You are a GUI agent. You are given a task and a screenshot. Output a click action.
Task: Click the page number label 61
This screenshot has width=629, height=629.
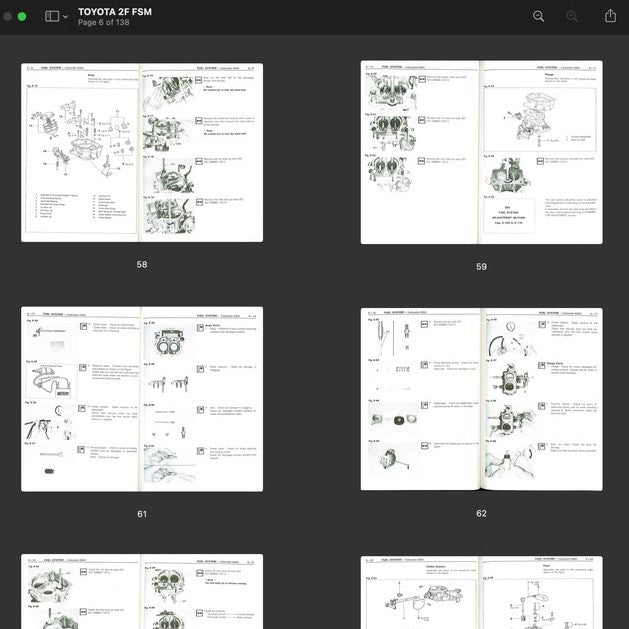tap(142, 514)
